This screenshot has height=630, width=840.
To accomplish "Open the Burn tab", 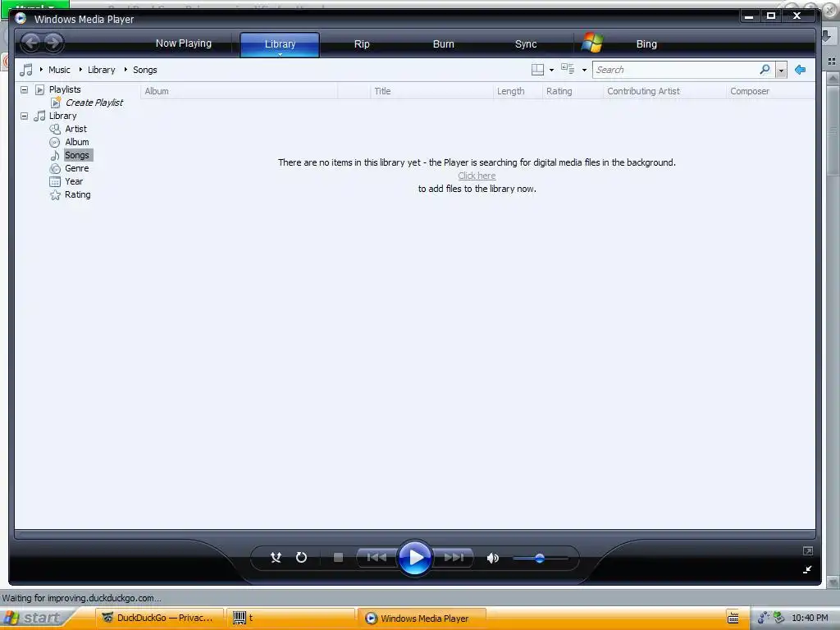I will click(443, 44).
